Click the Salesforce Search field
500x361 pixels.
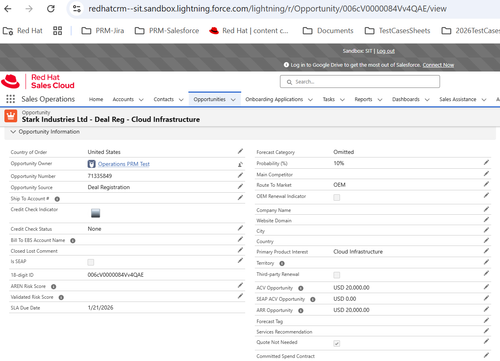tap(360, 82)
